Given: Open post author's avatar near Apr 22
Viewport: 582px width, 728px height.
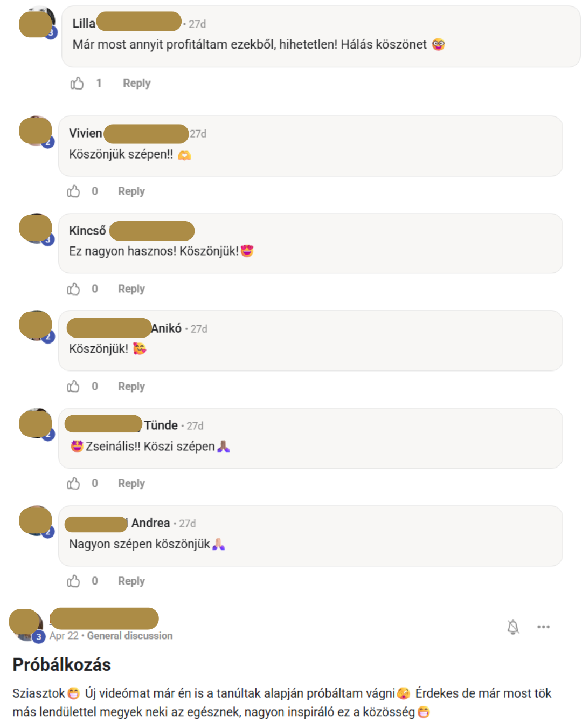Looking at the screenshot, I should click(x=27, y=624).
